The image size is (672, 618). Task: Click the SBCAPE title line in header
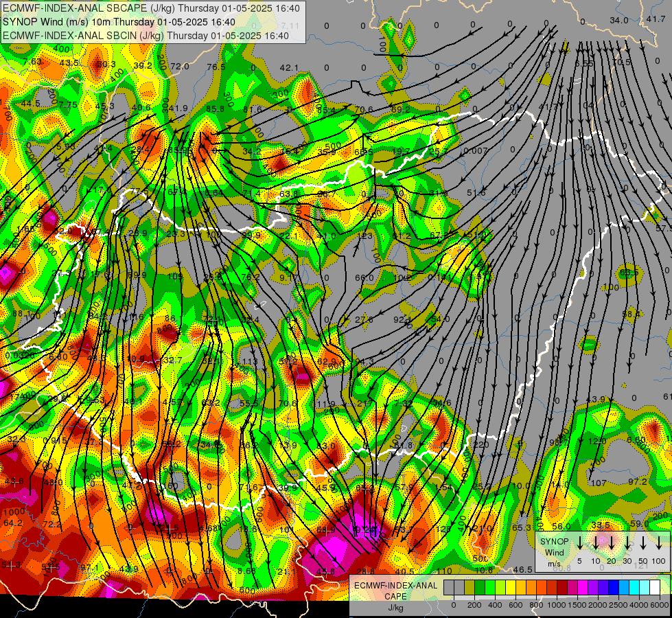pos(151,8)
